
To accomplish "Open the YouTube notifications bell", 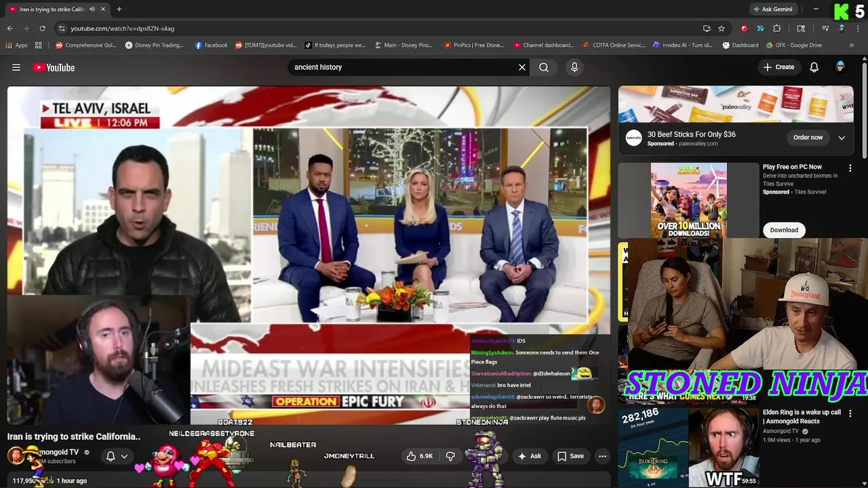I will click(x=814, y=67).
